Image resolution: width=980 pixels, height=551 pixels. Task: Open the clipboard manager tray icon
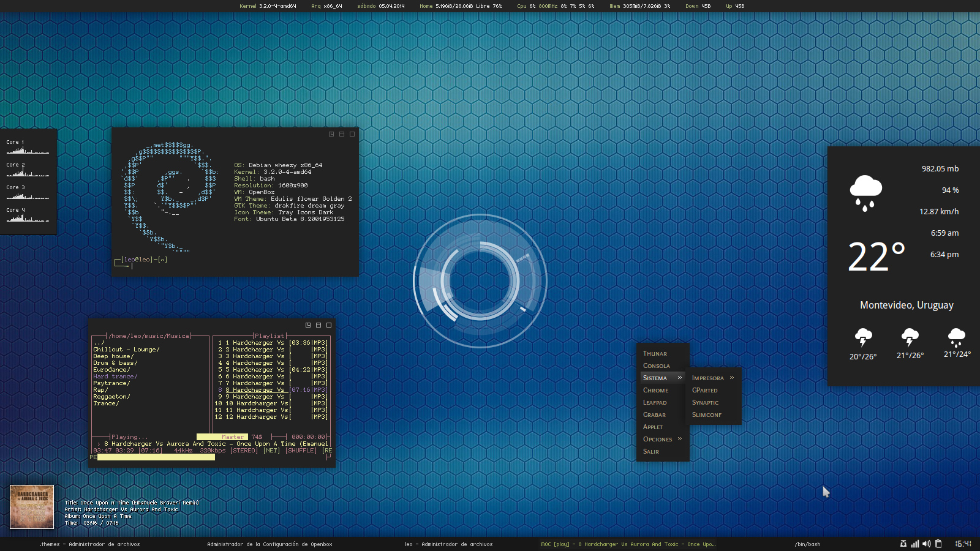tap(938, 544)
